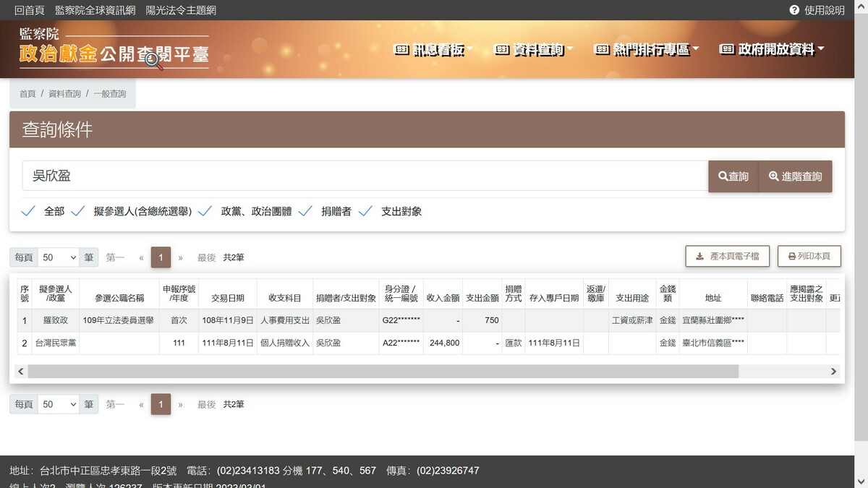Click page 1 in the lower pagination

(x=161, y=404)
